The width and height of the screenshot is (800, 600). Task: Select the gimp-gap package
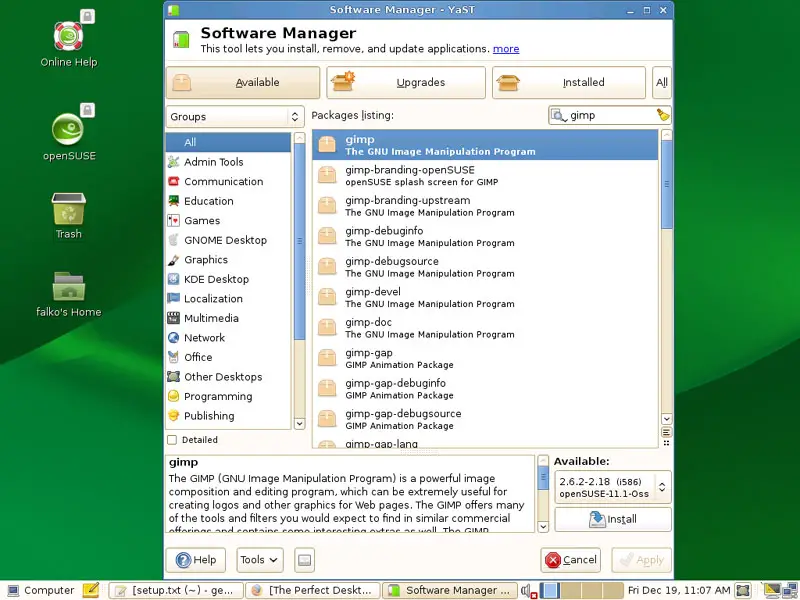click(x=485, y=358)
